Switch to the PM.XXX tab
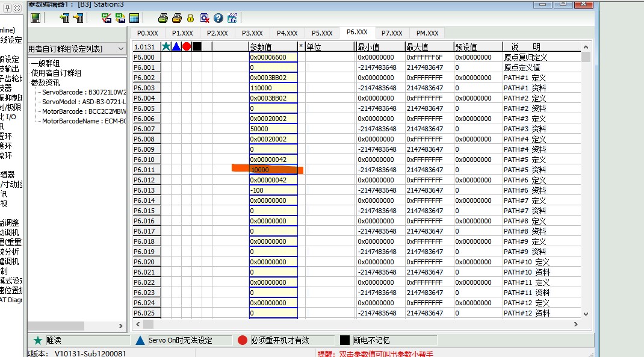 [427, 33]
